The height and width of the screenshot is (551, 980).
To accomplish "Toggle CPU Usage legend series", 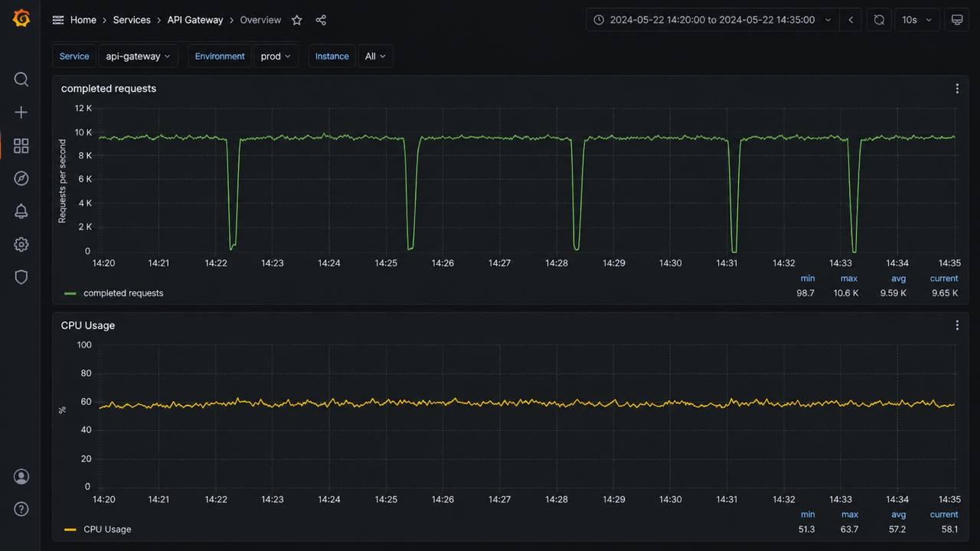I will 107,530.
